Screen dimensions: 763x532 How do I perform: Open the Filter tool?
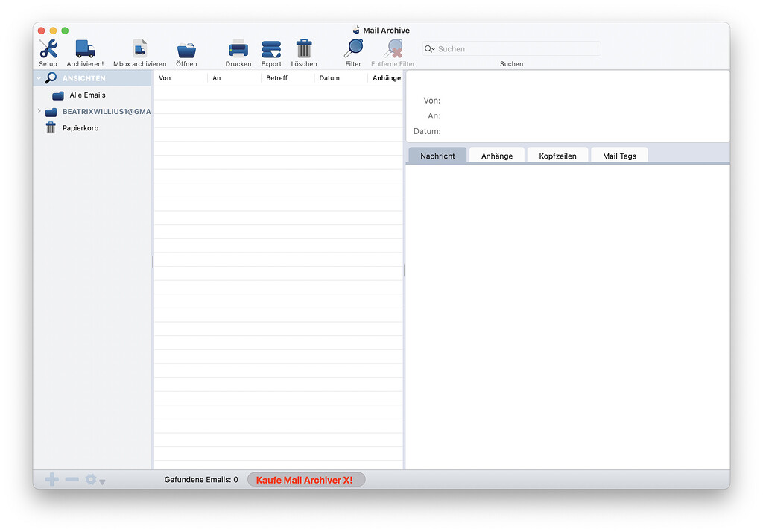(352, 49)
